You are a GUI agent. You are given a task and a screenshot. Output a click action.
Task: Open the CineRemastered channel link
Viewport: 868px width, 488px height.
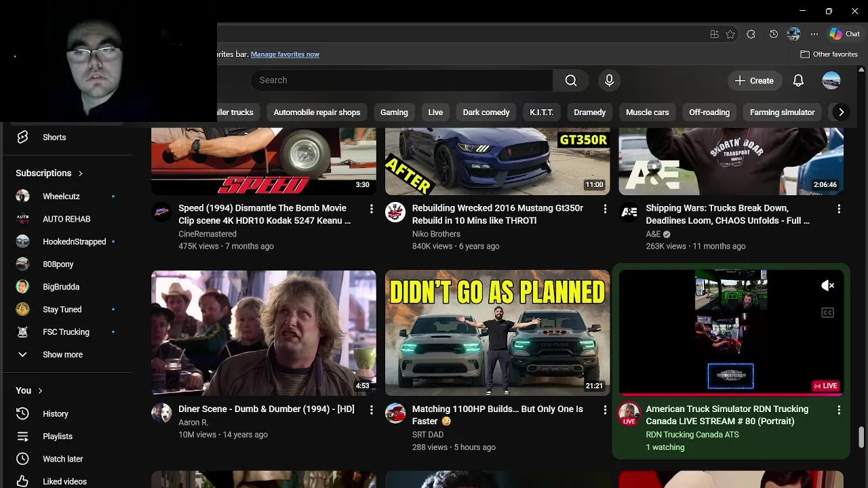point(208,234)
